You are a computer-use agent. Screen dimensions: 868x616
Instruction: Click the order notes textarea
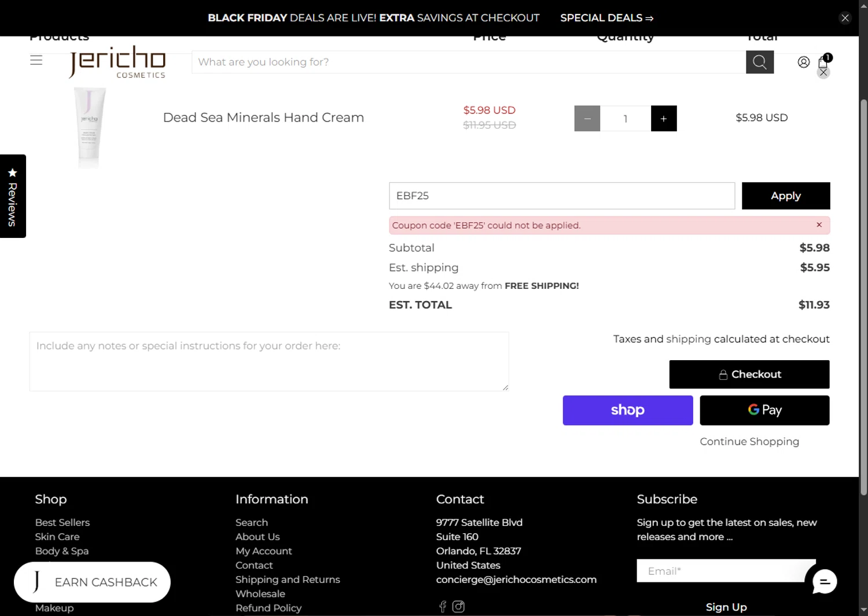tap(269, 361)
